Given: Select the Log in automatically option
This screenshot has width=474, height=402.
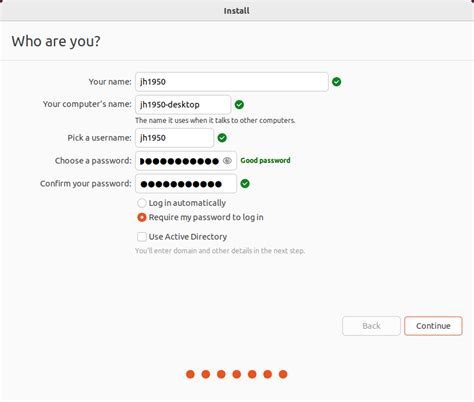Looking at the screenshot, I should (142, 203).
